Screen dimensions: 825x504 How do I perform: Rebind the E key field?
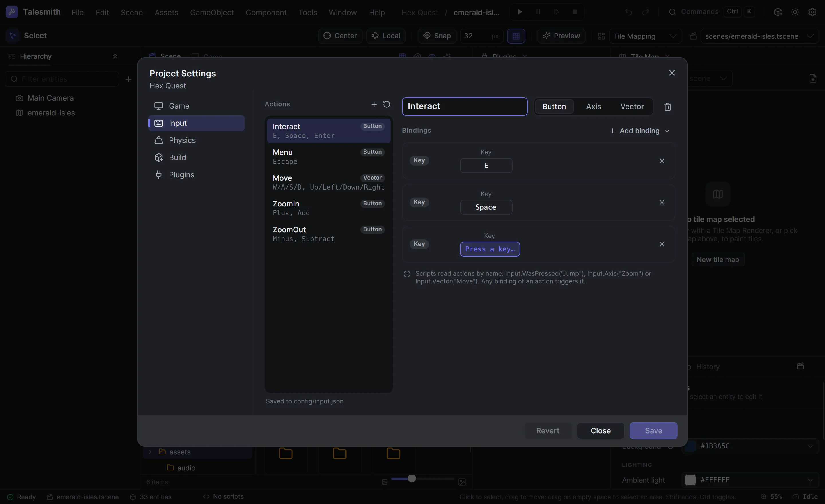point(486,165)
